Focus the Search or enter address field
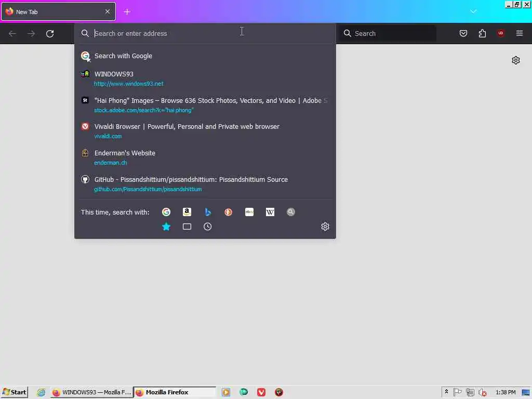The image size is (532, 399). tap(205, 34)
